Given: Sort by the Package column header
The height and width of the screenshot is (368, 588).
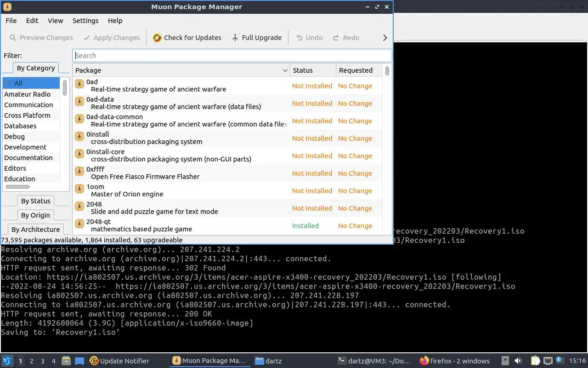Looking at the screenshot, I should coord(181,70).
